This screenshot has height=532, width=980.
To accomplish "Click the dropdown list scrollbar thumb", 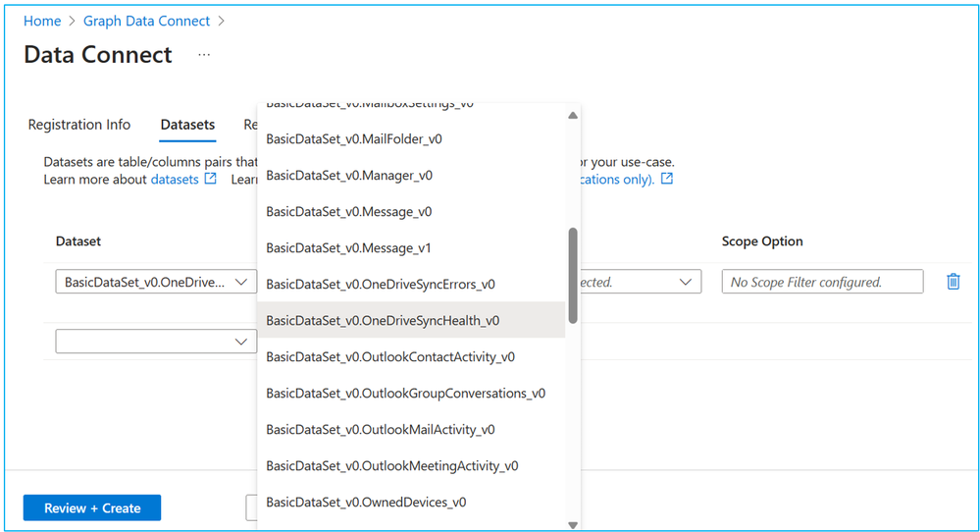I will [573, 275].
